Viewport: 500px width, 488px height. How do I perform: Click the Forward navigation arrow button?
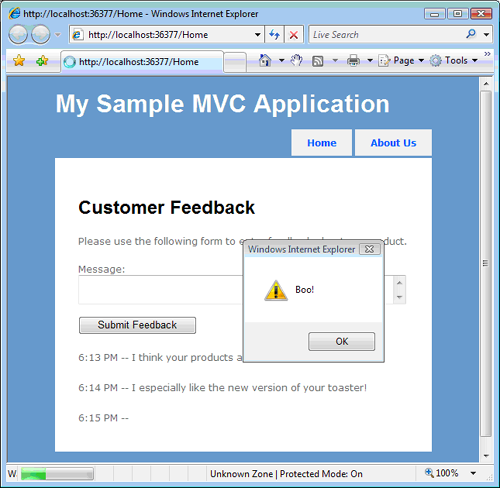coord(41,34)
